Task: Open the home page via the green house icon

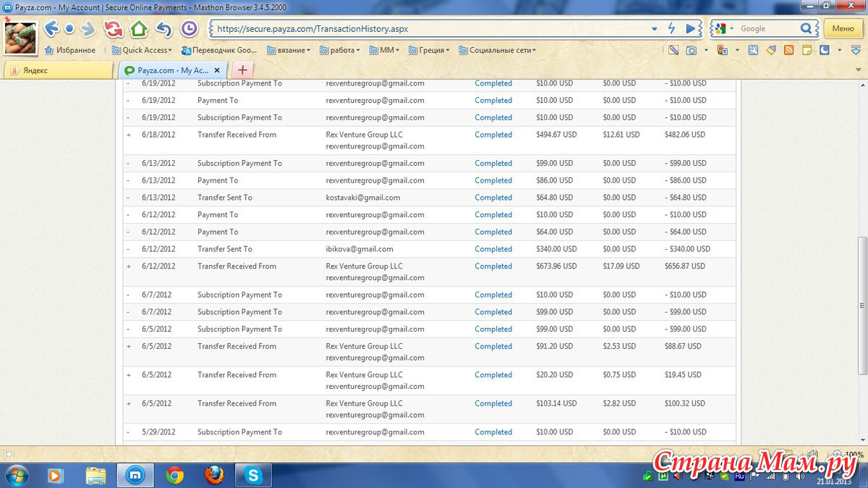Action: point(139,29)
